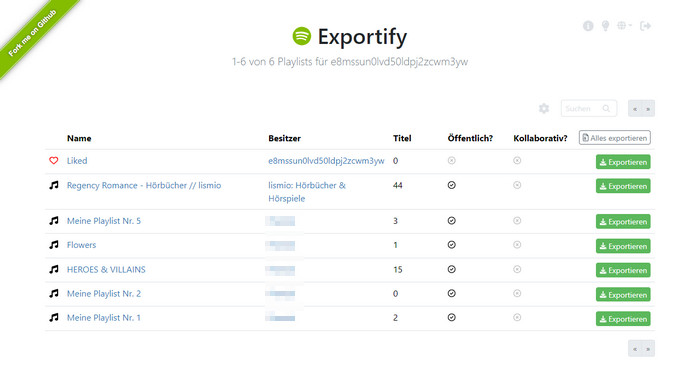Click the Name column header
Viewport: 700px width, 387px height.
tap(79, 138)
